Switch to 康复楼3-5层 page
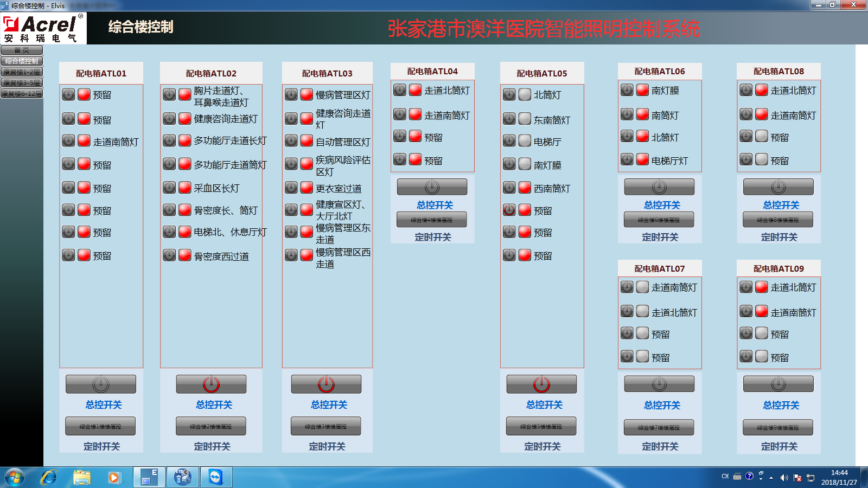 (22, 83)
